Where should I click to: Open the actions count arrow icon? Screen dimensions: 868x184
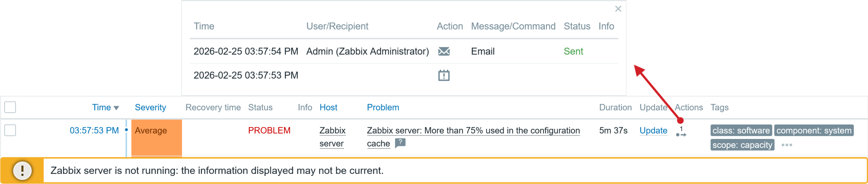[681, 132]
